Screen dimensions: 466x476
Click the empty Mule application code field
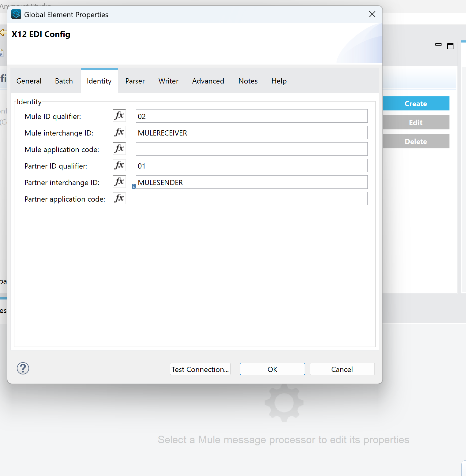251,149
